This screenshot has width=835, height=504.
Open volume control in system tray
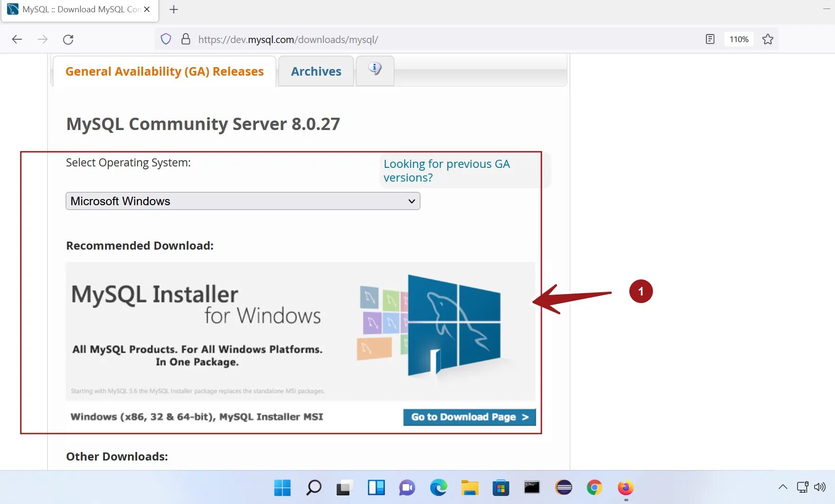820,487
